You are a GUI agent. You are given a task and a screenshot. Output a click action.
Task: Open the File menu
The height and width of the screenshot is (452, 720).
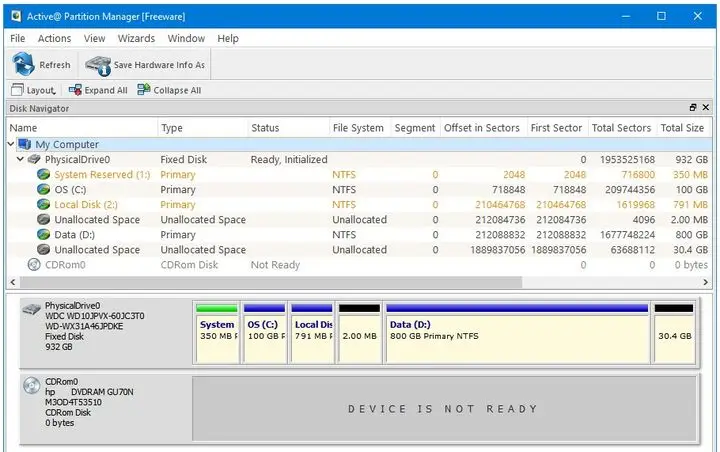(17, 39)
